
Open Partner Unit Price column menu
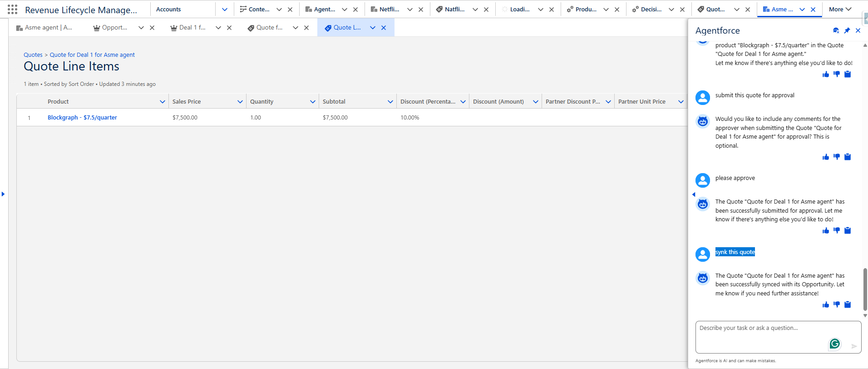tap(681, 102)
